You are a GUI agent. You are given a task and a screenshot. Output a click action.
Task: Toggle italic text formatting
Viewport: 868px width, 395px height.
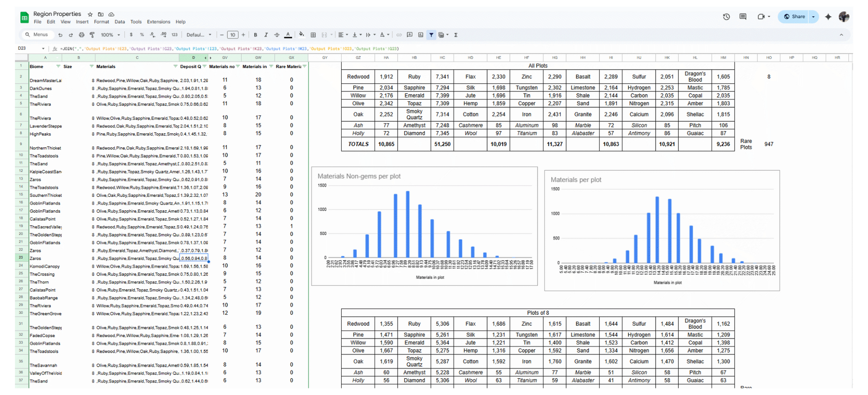[x=266, y=35]
